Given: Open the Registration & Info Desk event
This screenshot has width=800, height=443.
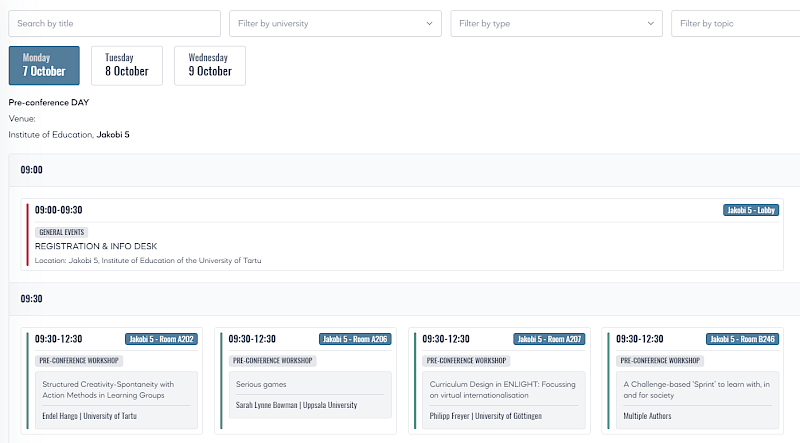Looking at the screenshot, I should 96,246.
